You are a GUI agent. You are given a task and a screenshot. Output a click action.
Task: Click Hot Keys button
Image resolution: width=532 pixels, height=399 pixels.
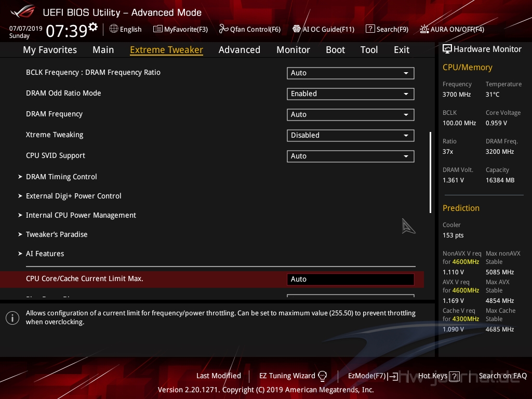438,376
